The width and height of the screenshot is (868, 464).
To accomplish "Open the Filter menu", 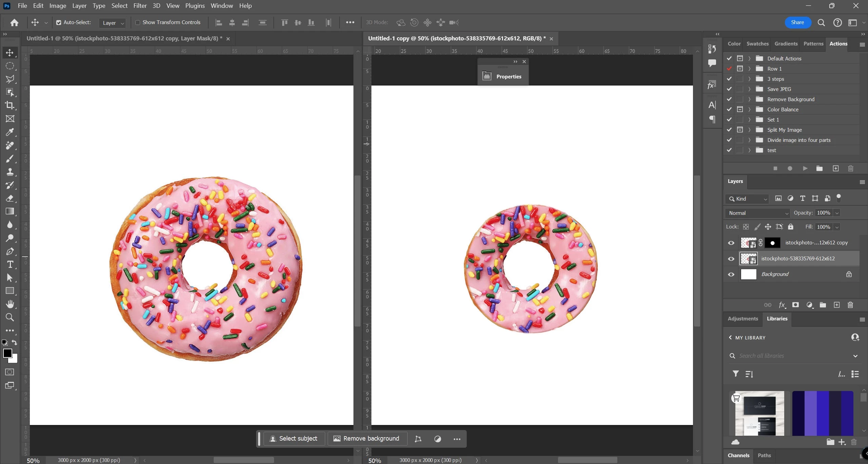I will [140, 6].
